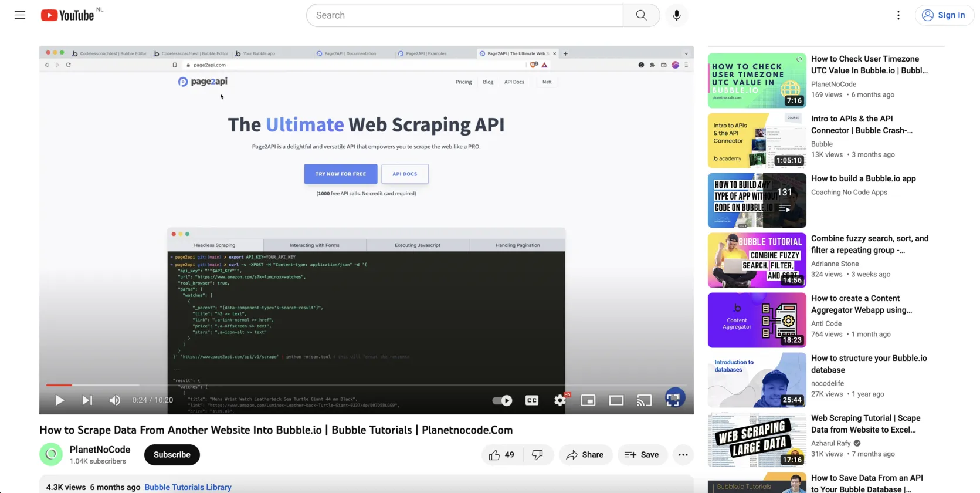
Task: Open the Bubble Tutorials Library link
Action: pos(188,487)
